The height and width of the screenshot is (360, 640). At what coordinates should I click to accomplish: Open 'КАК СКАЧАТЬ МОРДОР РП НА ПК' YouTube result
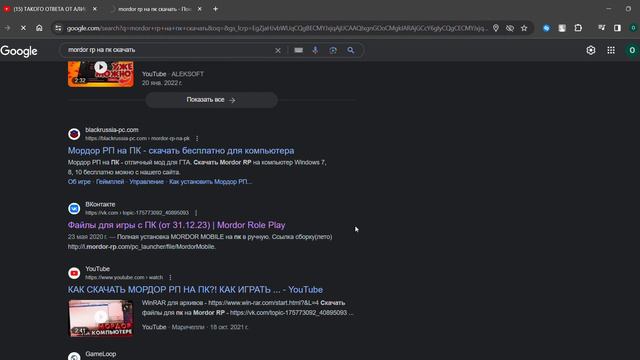click(195, 289)
